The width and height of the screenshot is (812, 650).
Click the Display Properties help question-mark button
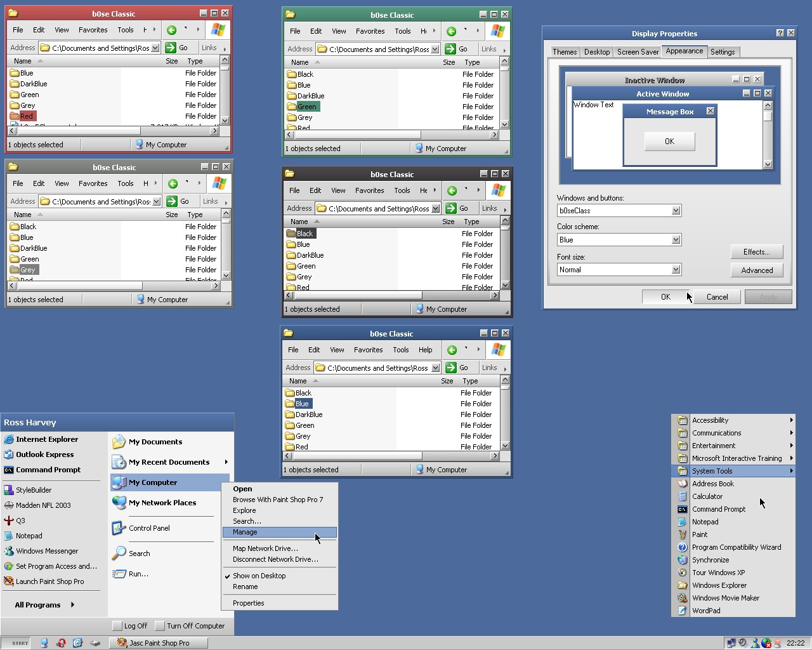(780, 33)
